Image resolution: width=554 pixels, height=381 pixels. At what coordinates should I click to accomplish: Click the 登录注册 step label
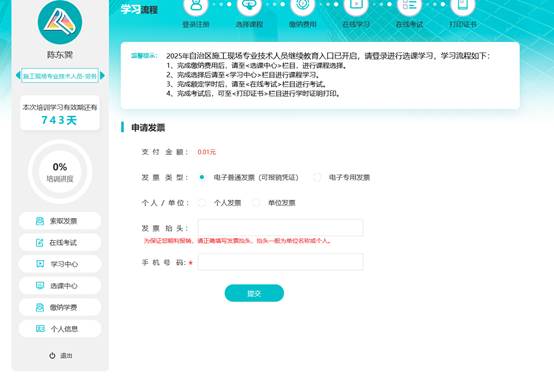(x=196, y=24)
